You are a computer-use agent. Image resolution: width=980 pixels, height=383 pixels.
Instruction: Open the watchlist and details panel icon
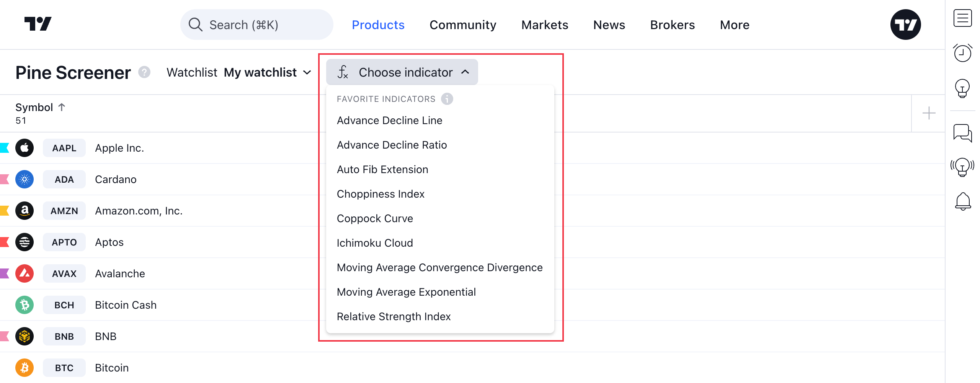pos(962,18)
